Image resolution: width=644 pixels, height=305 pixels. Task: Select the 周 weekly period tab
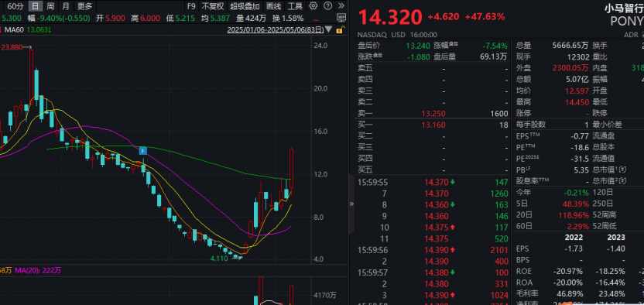point(50,6)
